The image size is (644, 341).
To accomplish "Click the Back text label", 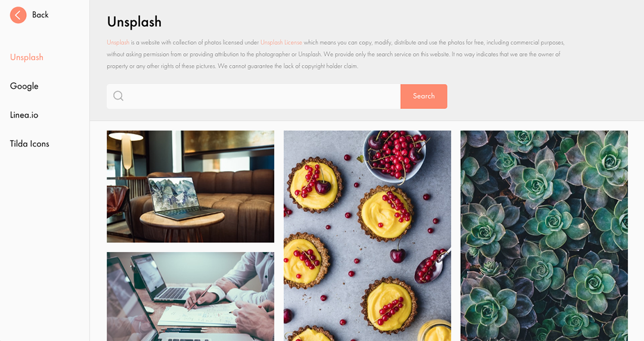I will click(x=41, y=15).
